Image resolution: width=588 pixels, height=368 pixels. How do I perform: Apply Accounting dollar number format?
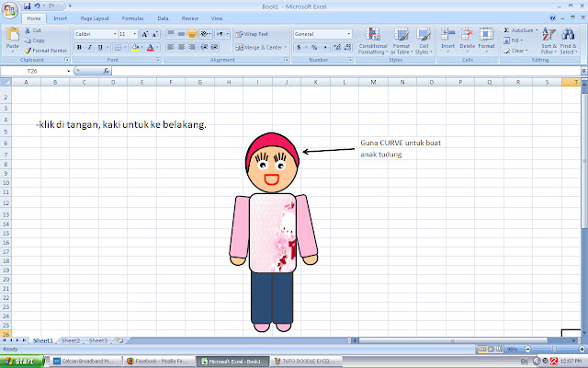click(x=299, y=47)
